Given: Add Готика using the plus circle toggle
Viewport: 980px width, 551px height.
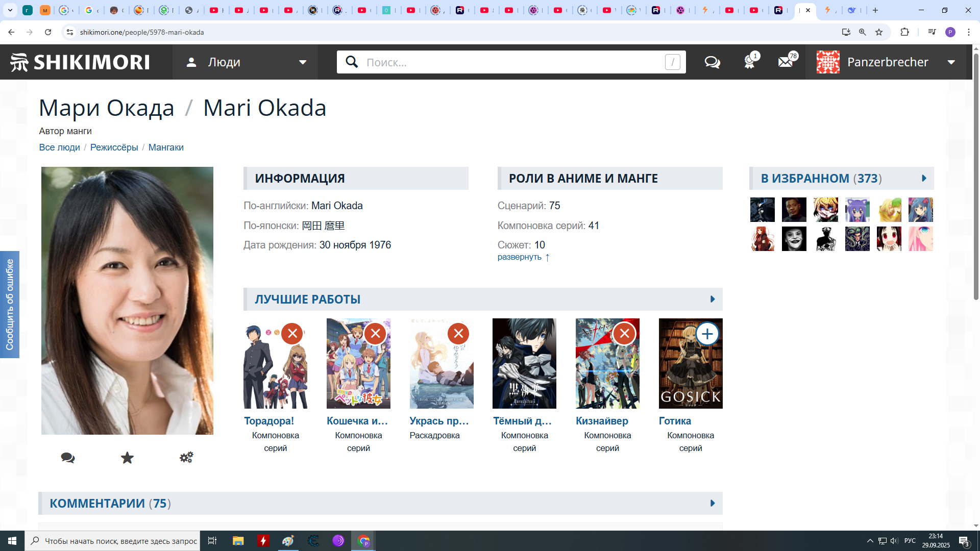Looking at the screenshot, I should 707,334.
